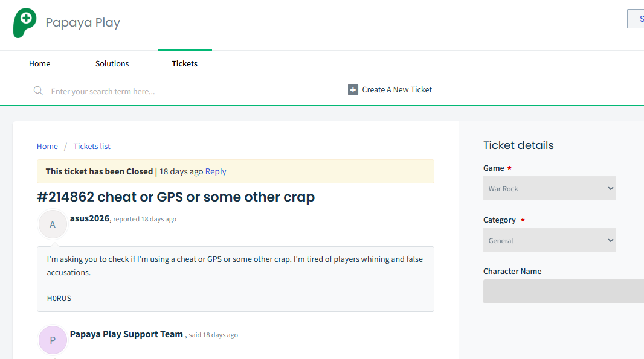
Task: Click the chevron arrow on the Game select
Action: [x=610, y=188]
